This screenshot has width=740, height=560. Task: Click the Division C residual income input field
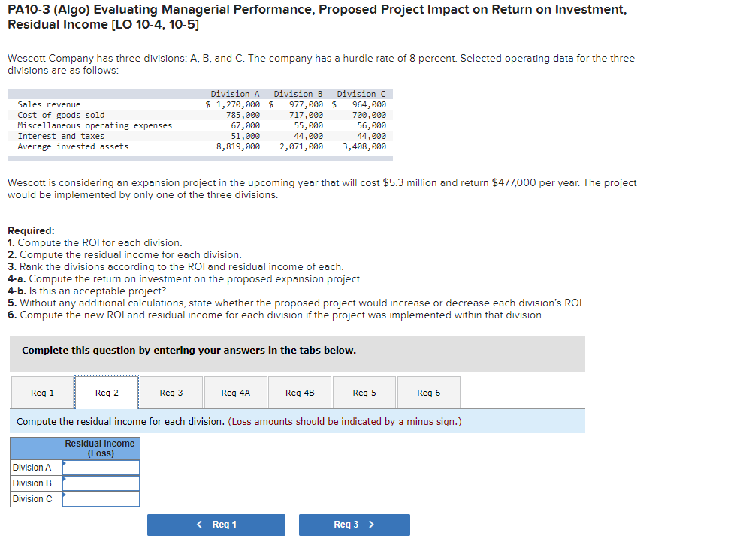pyautogui.click(x=101, y=498)
